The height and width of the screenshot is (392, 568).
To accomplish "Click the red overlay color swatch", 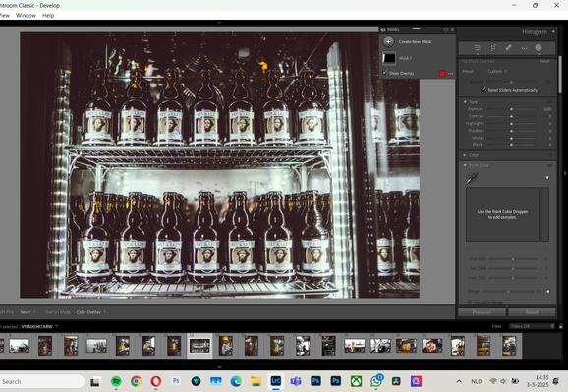I will point(442,74).
